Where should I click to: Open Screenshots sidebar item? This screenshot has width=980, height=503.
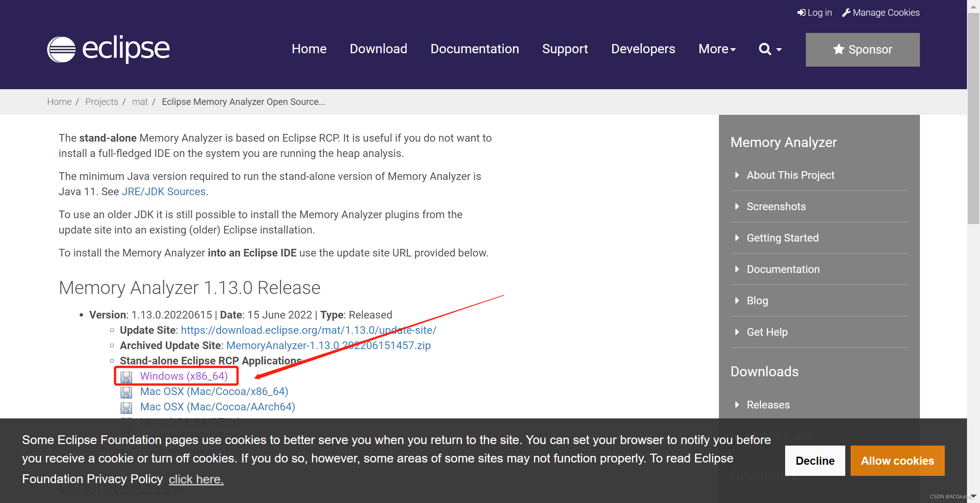tap(776, 206)
